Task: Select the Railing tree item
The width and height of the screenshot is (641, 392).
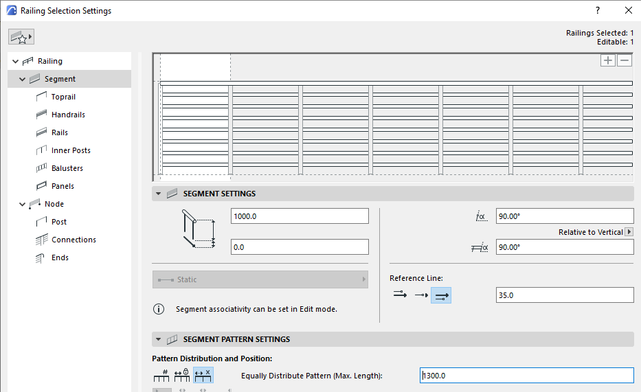Action: click(50, 61)
